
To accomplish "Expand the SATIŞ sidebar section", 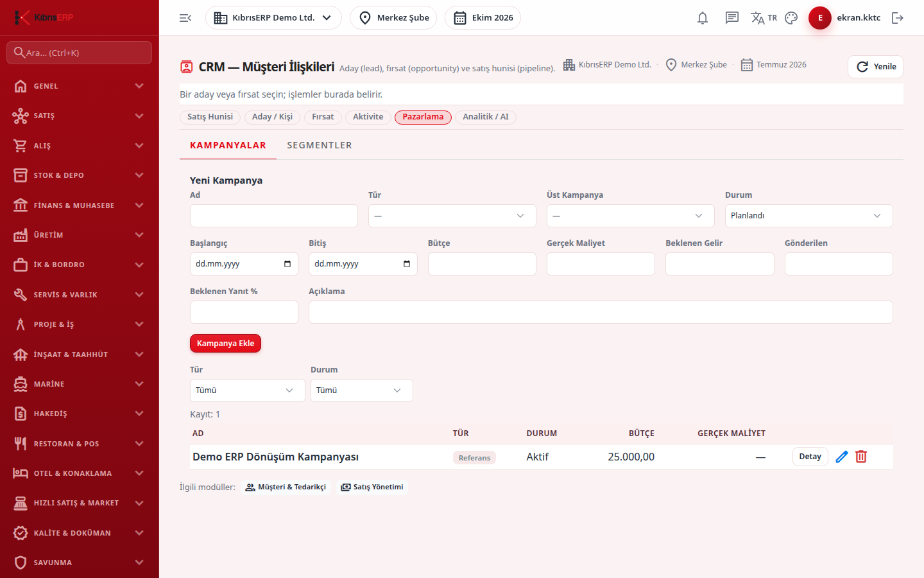I will tap(80, 116).
